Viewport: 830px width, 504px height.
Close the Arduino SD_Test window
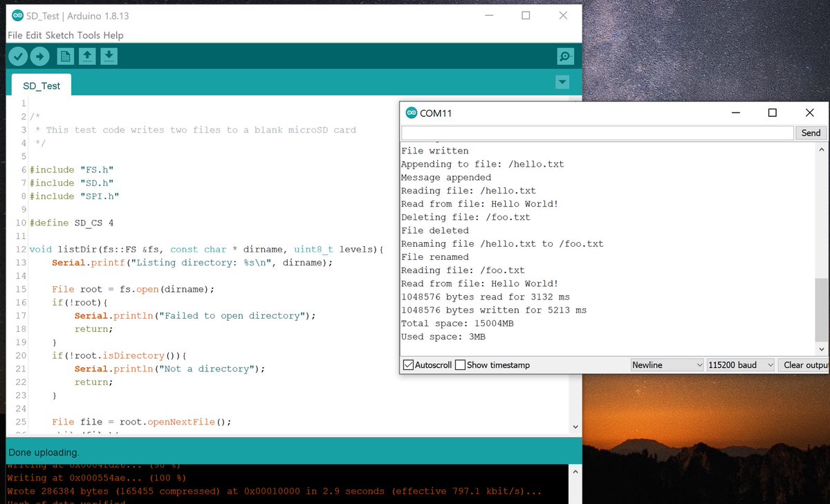pyautogui.click(x=563, y=15)
